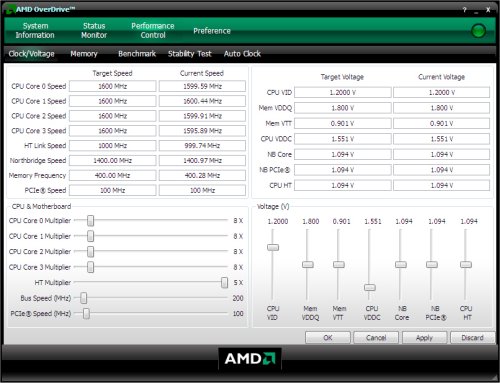This screenshot has height=383, width=500.
Task: Click the CPU VID voltage slider handle
Action: (x=273, y=247)
